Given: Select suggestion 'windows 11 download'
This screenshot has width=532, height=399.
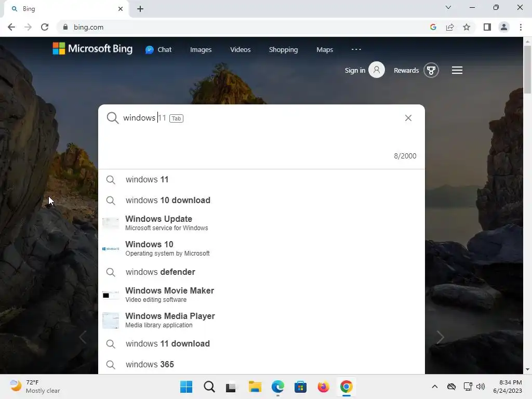Looking at the screenshot, I should click(x=261, y=344).
